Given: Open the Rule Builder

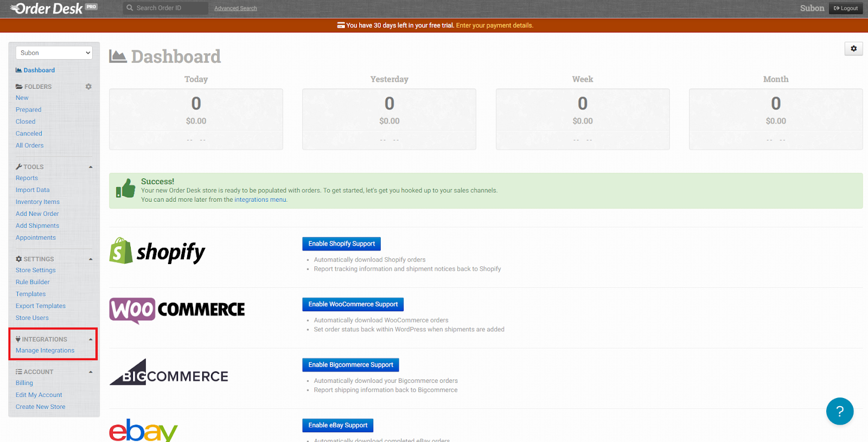Looking at the screenshot, I should [33, 283].
